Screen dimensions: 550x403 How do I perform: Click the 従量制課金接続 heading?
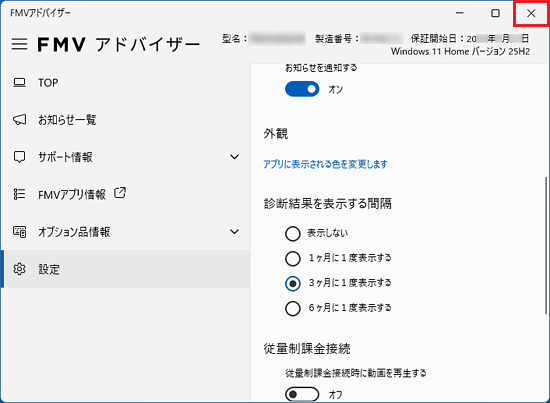click(307, 348)
